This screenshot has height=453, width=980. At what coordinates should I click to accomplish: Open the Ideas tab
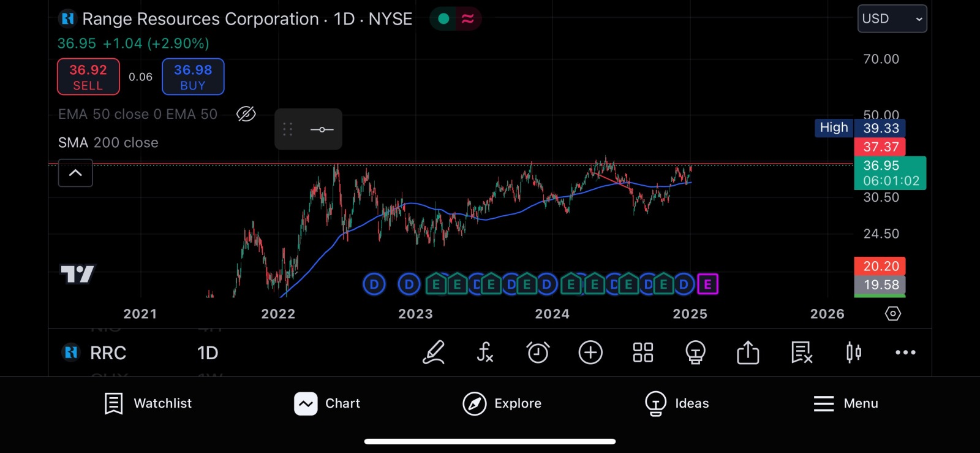click(677, 403)
